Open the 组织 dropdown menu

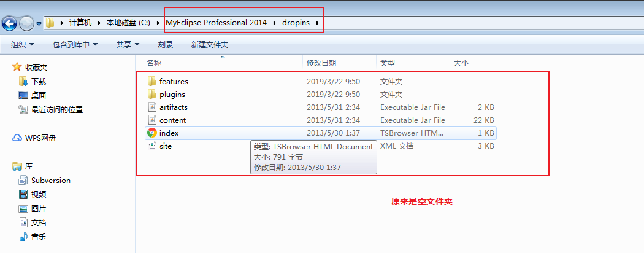(22, 44)
